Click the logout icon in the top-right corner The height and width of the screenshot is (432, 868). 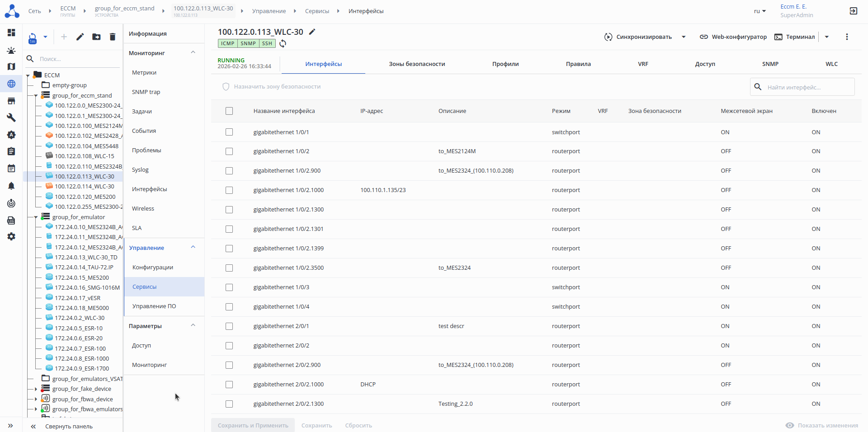(x=853, y=11)
